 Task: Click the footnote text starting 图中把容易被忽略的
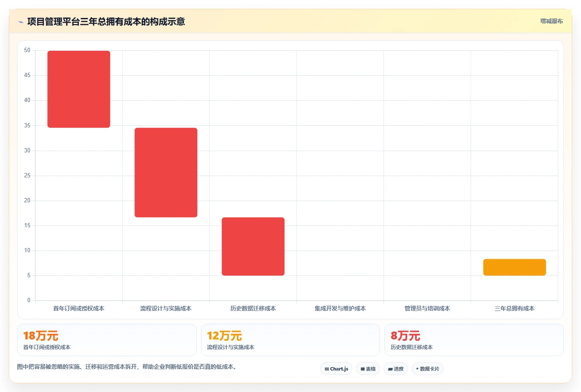coord(127,367)
